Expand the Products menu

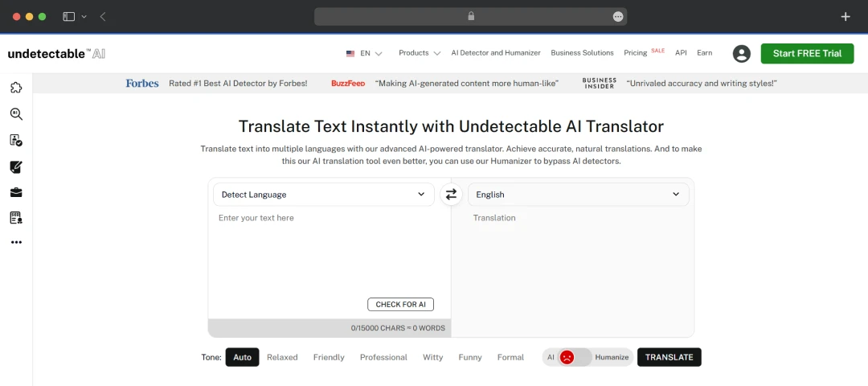tap(419, 53)
